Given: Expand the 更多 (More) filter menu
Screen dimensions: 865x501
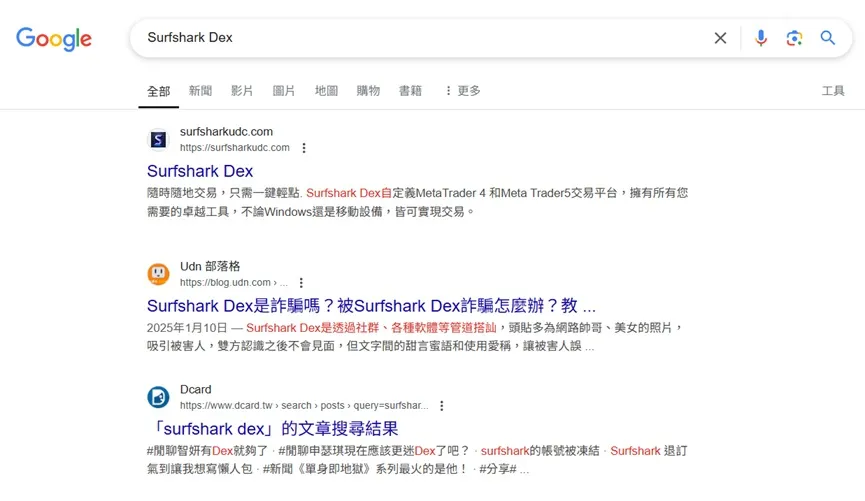Looking at the screenshot, I should (x=463, y=90).
